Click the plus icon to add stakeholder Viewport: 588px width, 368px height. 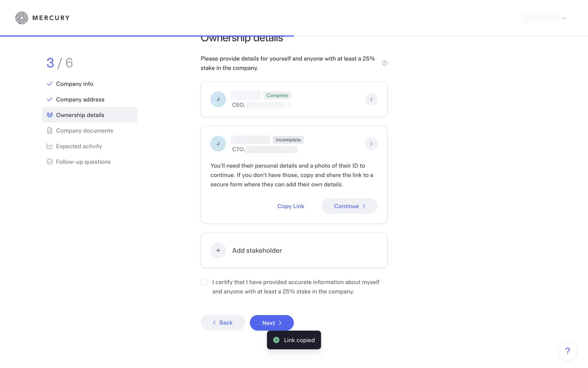[218, 251]
